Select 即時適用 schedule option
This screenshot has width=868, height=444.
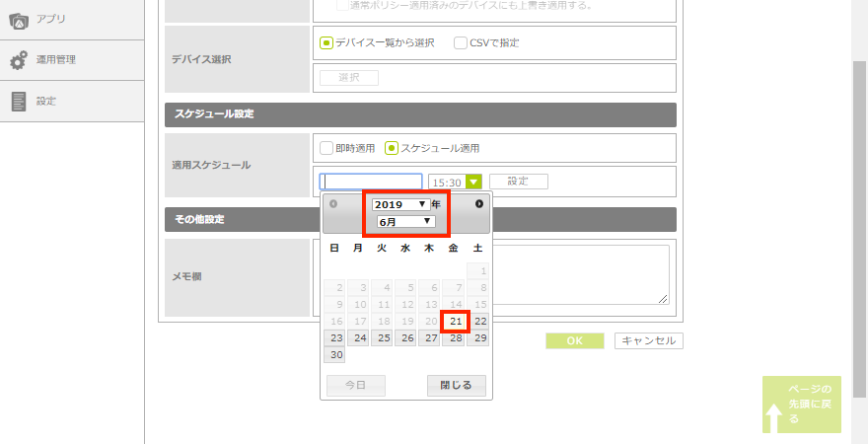click(326, 148)
